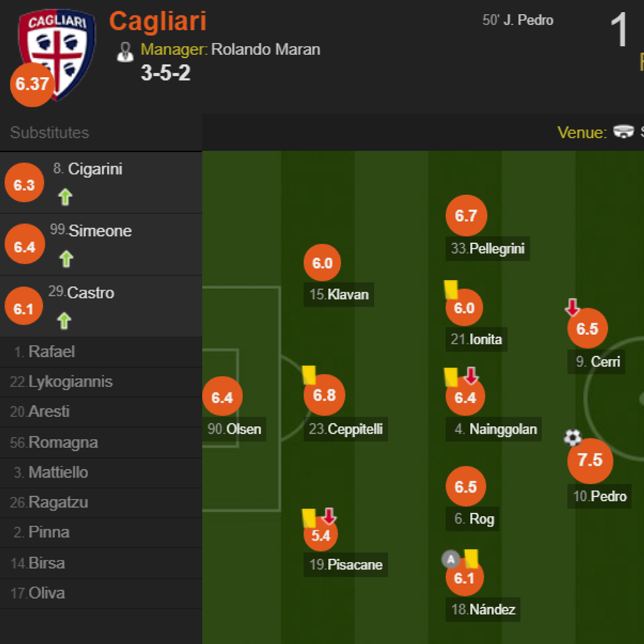644x644 pixels.
Task: Click the manager silhouette icon
Action: tap(125, 52)
